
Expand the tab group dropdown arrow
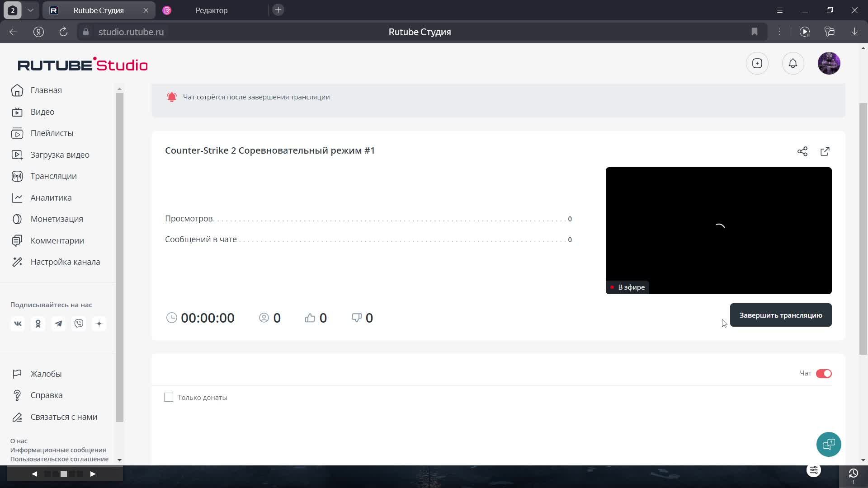[x=30, y=10]
